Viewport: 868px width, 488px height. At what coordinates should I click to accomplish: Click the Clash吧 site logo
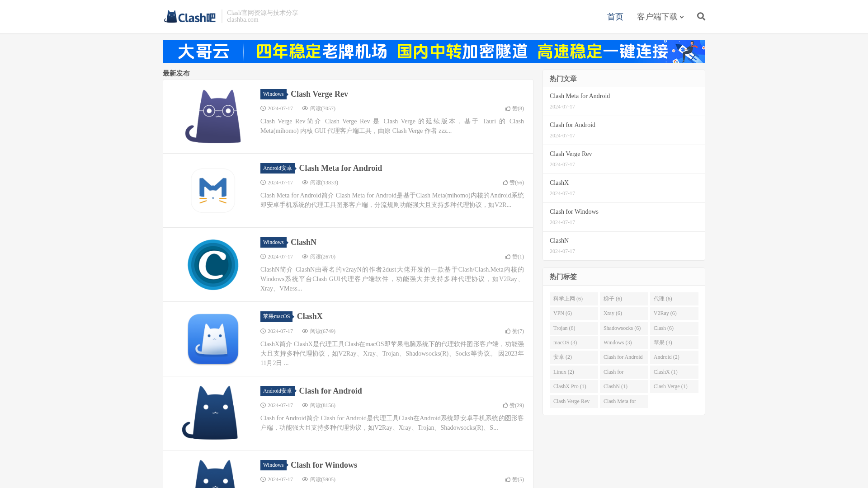tap(190, 17)
